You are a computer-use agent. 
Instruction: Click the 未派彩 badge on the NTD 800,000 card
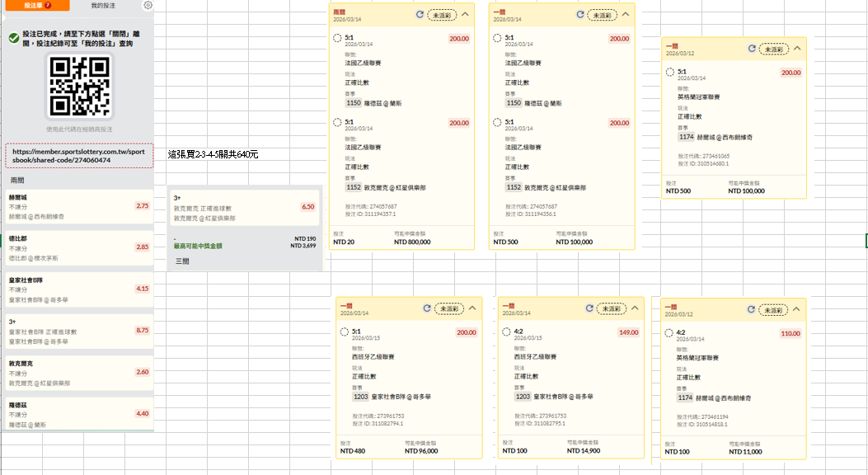[442, 15]
